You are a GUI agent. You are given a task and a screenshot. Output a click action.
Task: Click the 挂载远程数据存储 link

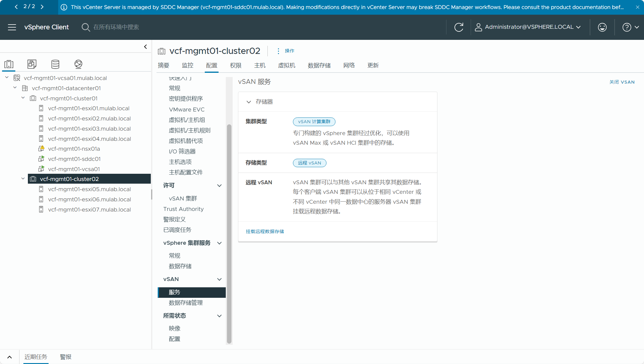coord(265,232)
